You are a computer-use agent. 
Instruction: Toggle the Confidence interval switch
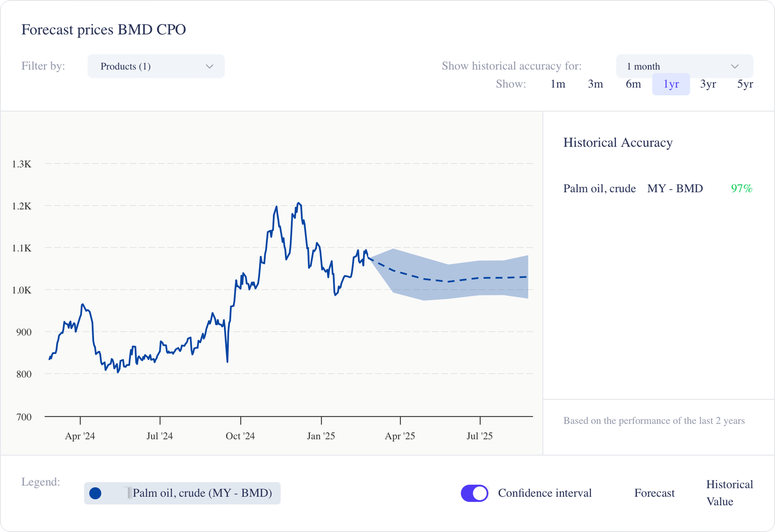474,493
